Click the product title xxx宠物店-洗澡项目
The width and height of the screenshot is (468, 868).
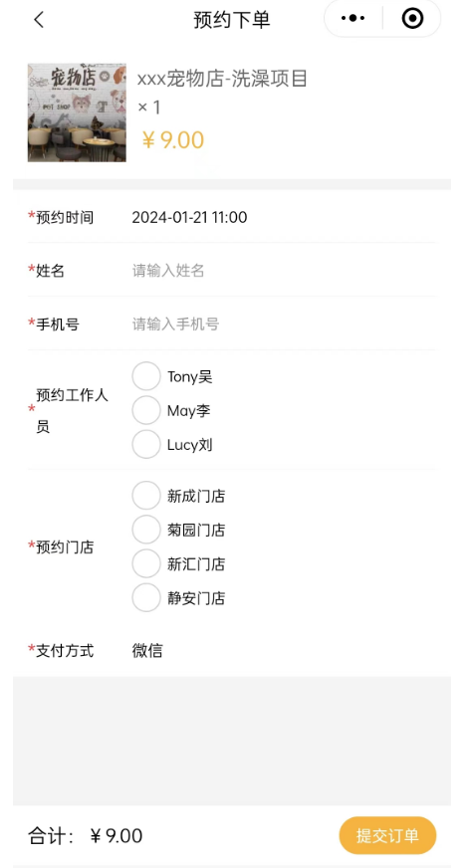pyautogui.click(x=222, y=79)
